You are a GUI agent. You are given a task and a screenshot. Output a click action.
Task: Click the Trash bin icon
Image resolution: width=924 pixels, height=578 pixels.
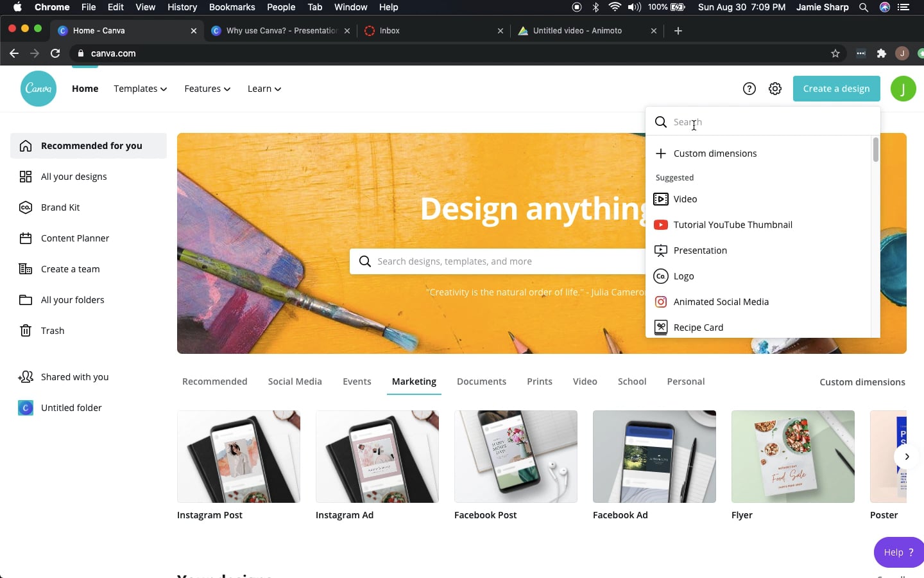coord(26,331)
